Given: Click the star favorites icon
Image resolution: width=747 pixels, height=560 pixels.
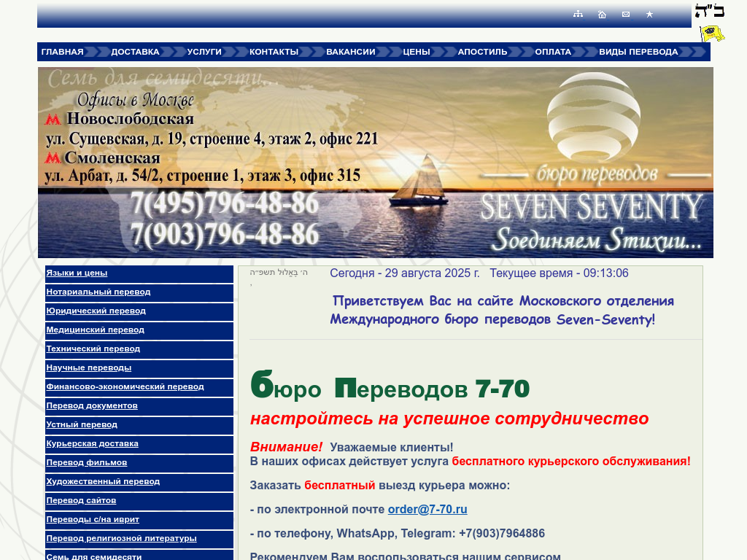Looking at the screenshot, I should pyautogui.click(x=649, y=15).
